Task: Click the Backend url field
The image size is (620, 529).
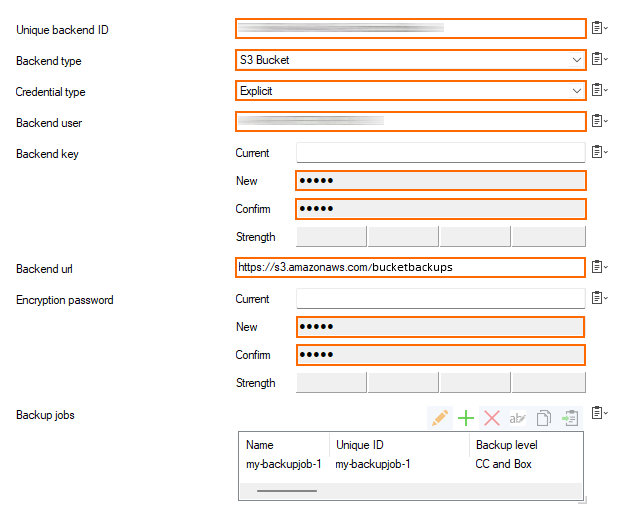Action: (x=410, y=267)
